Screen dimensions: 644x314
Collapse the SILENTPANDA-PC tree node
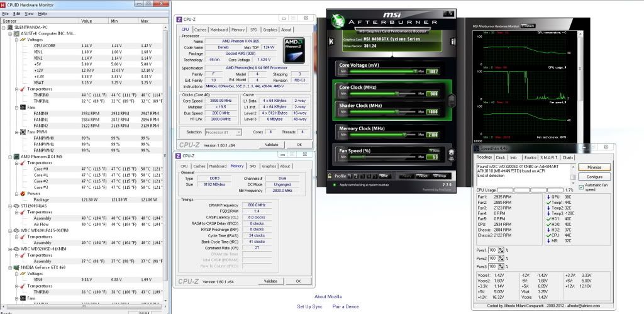(x=4, y=27)
